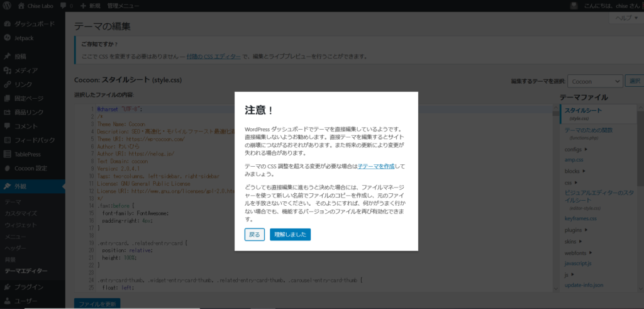Click the 戻る button in the dialog

pyautogui.click(x=255, y=235)
